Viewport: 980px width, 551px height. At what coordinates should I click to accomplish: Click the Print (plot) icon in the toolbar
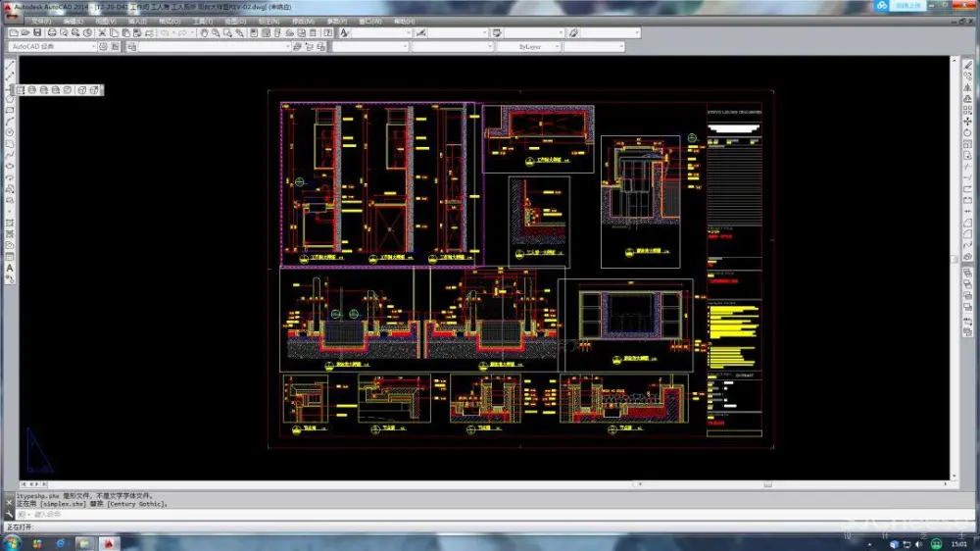(52, 32)
